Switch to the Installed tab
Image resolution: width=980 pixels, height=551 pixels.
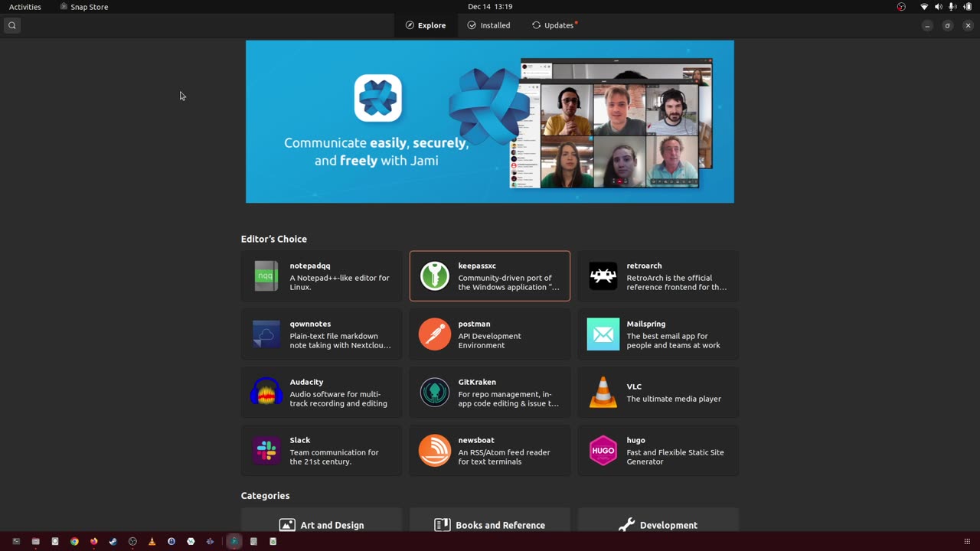pyautogui.click(x=488, y=25)
